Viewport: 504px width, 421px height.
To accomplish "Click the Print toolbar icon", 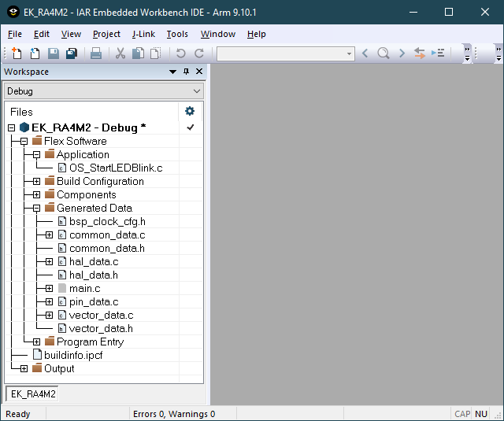I will (95, 54).
